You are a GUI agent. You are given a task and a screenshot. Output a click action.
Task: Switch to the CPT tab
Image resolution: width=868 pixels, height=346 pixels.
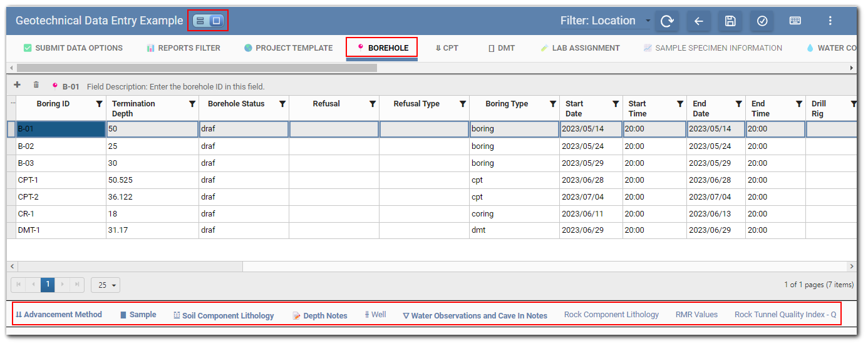447,48
